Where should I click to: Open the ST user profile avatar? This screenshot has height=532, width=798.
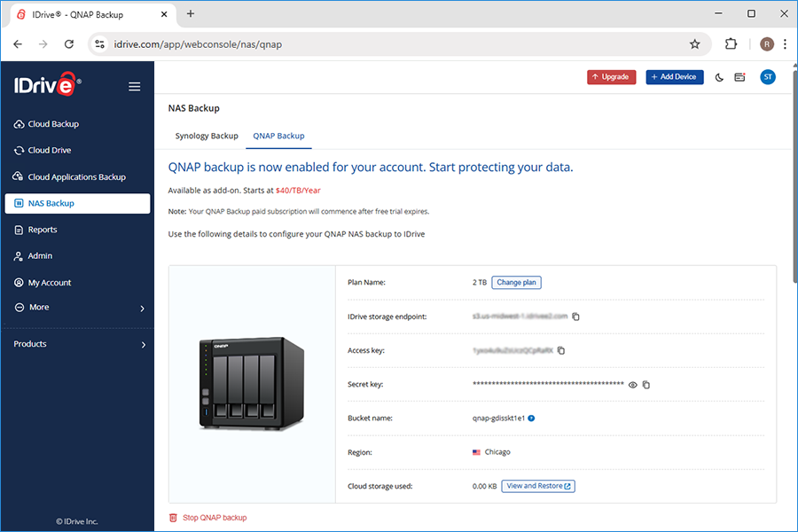768,77
